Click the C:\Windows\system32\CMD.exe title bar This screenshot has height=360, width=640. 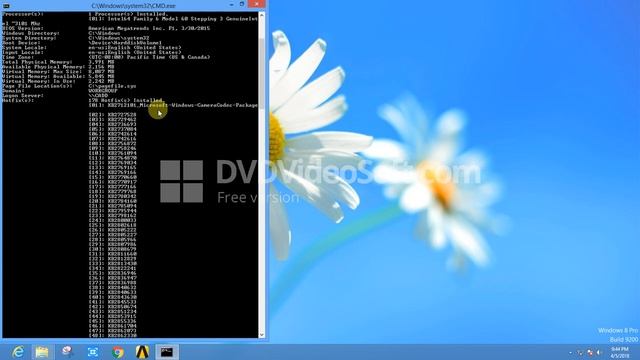(x=133, y=6)
